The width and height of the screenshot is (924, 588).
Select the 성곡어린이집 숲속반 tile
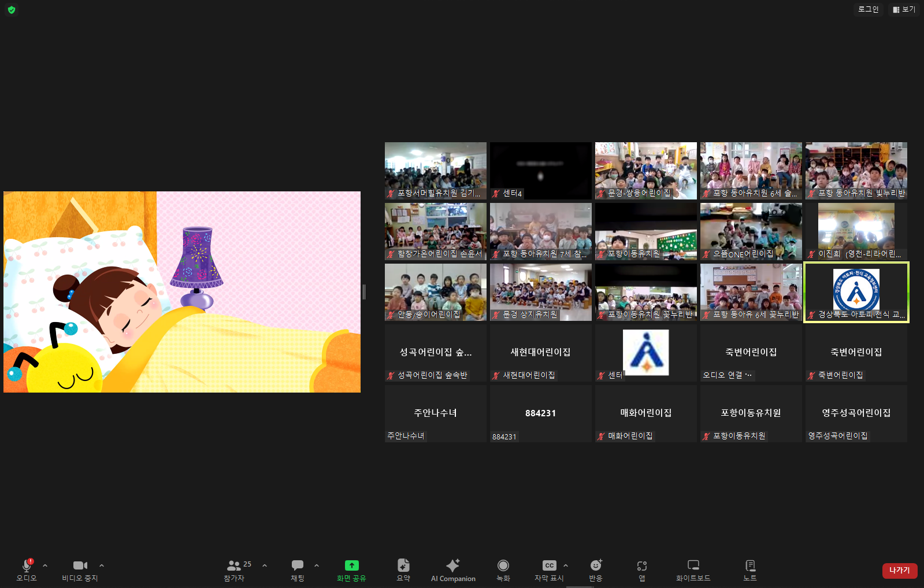(436, 353)
